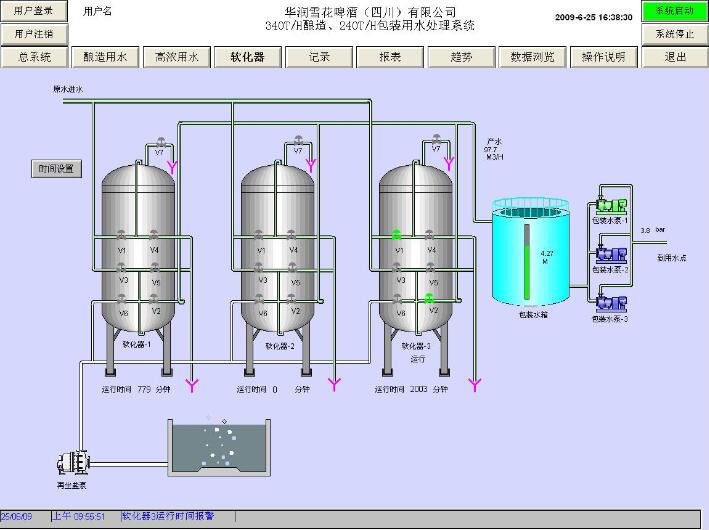This screenshot has width=709, height=530.
Task: Open the 报表 page
Action: pyautogui.click(x=390, y=57)
